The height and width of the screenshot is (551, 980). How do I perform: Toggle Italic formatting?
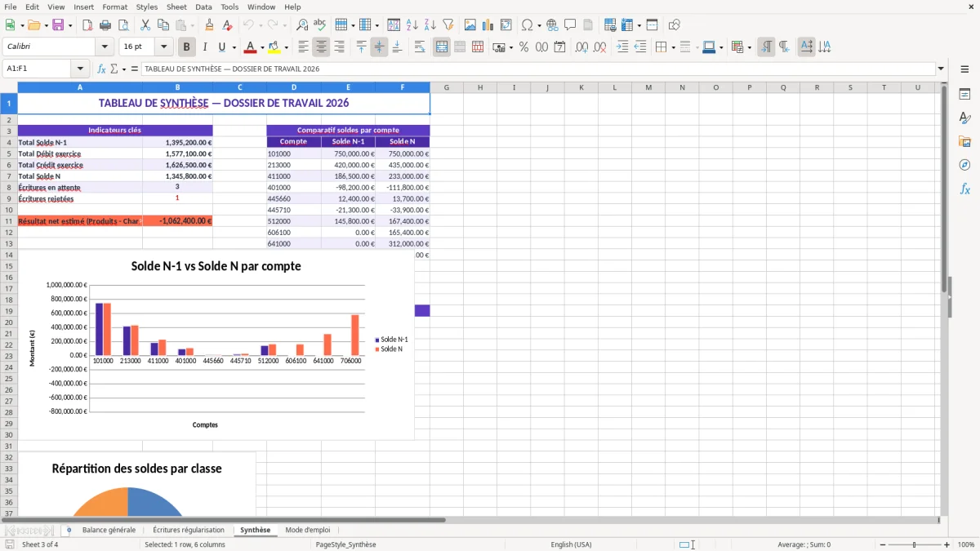click(205, 47)
